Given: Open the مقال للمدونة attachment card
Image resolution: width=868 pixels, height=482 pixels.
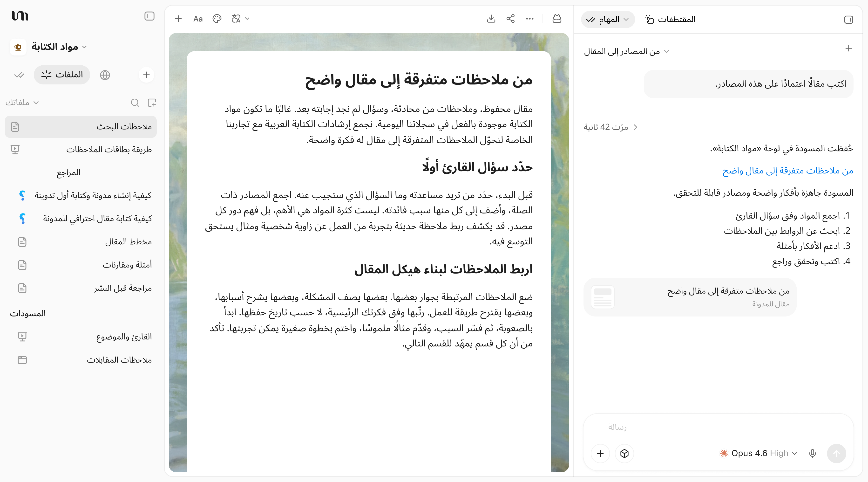Looking at the screenshot, I should click(690, 297).
